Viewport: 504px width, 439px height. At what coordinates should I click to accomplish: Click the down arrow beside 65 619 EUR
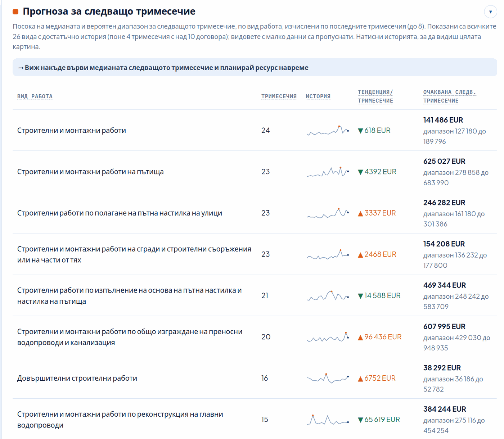click(360, 420)
